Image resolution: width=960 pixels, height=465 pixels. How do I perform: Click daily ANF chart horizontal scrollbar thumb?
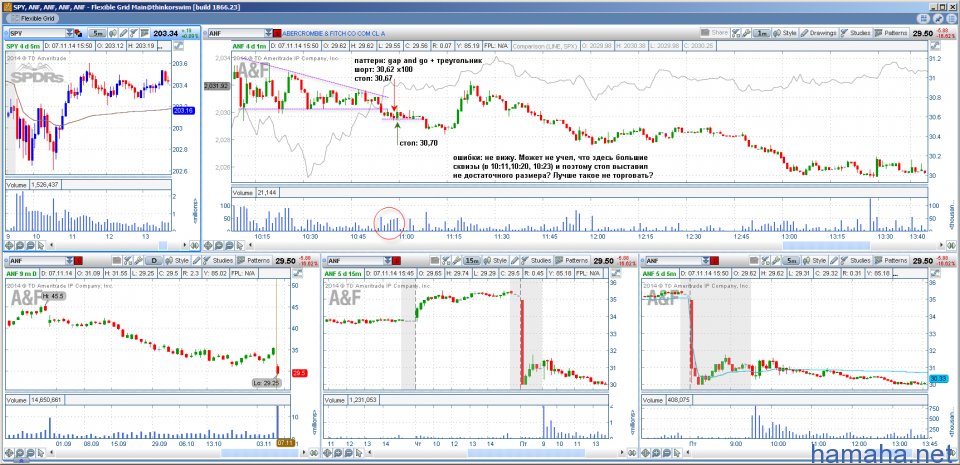[259, 453]
